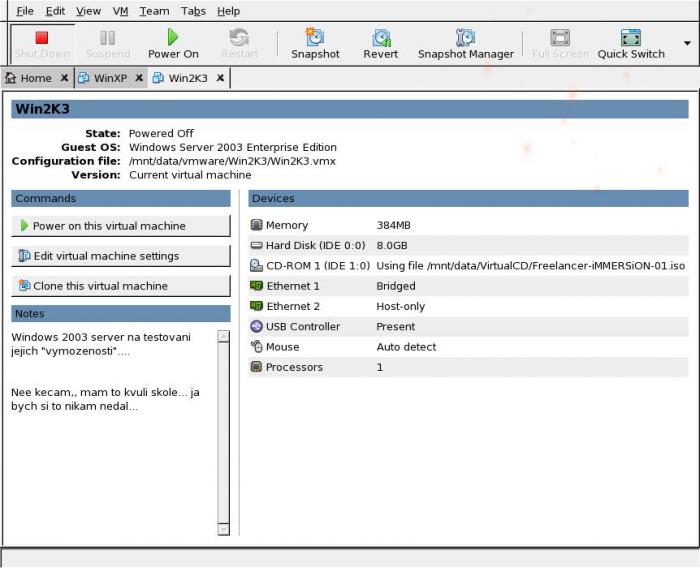Click Power on this virtual machine
The image size is (700, 568).
(x=121, y=226)
